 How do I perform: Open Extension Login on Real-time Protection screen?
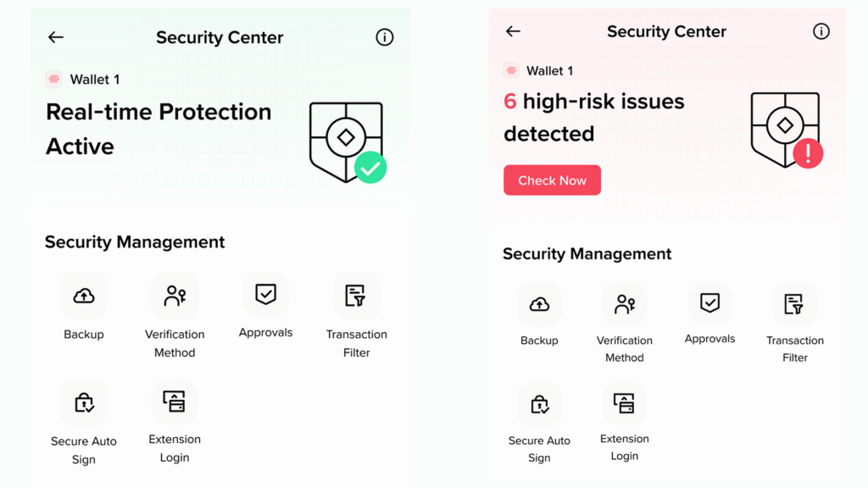[175, 402]
